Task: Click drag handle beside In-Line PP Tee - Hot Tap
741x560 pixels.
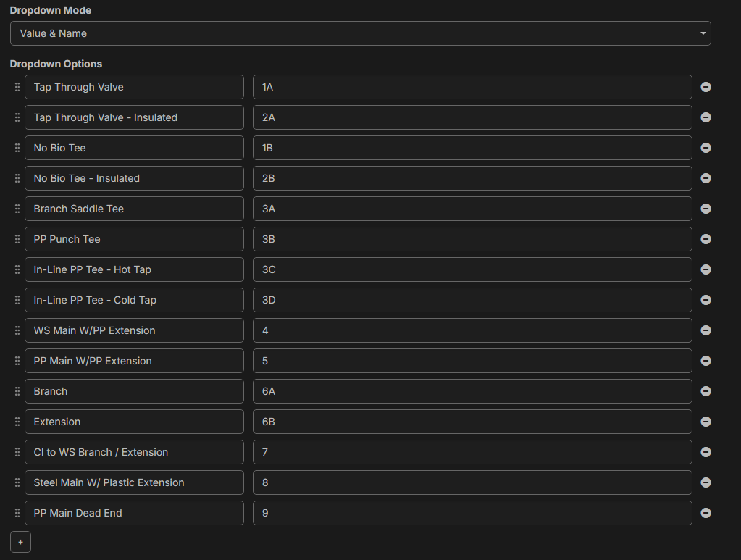Action: coord(17,269)
